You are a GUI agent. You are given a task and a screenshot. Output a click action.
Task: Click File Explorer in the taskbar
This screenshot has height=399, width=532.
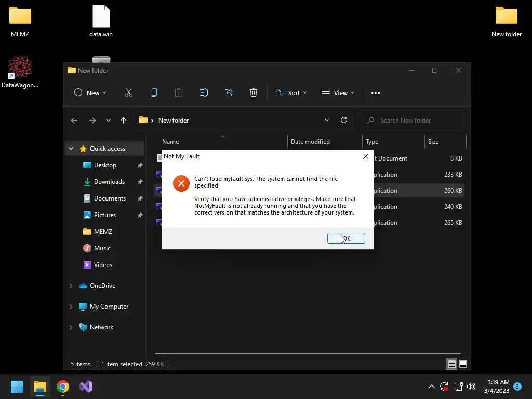39,387
